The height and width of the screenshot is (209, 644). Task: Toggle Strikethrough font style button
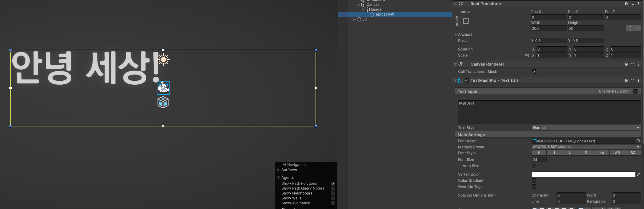(x=586, y=153)
